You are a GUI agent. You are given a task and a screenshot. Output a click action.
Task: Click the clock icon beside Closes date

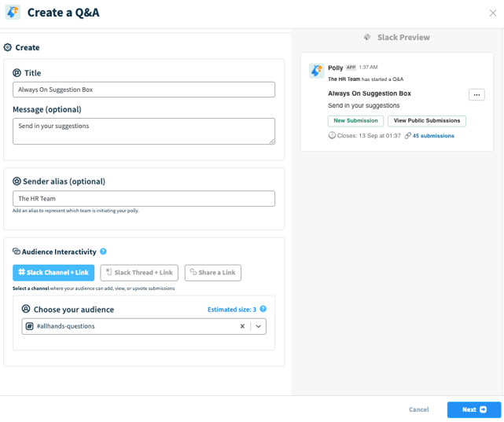(x=332, y=135)
